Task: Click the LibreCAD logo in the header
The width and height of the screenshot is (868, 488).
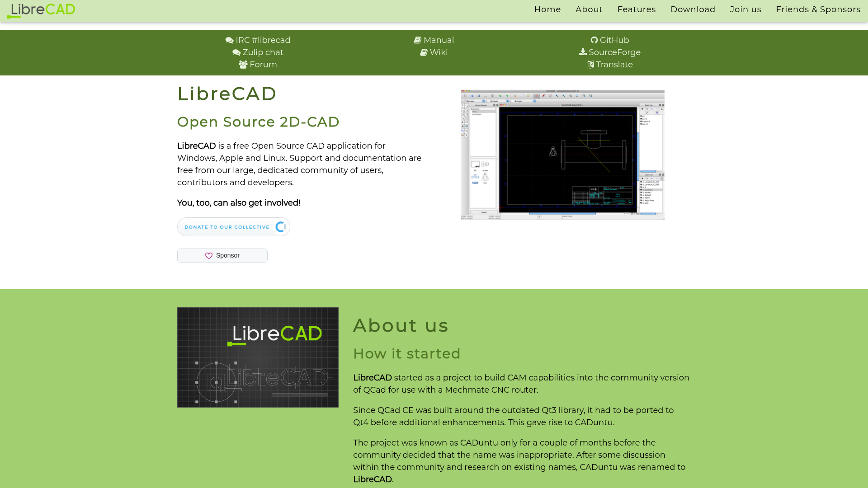Action: (41, 11)
